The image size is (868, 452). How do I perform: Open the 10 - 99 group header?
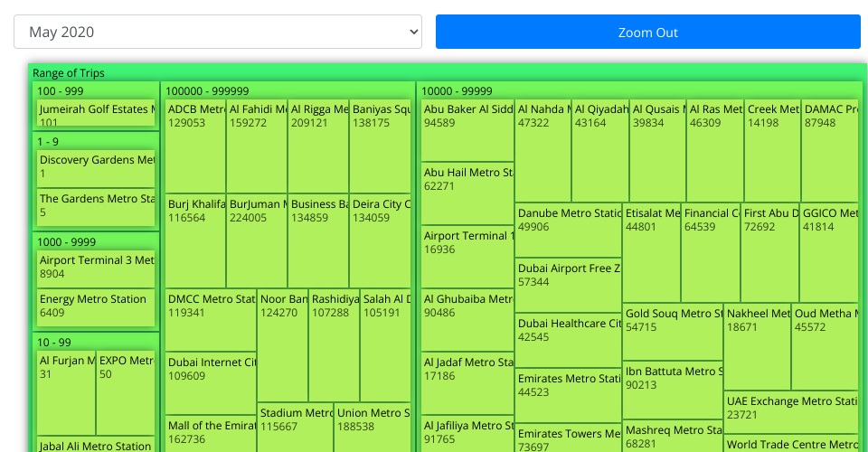tap(54, 343)
